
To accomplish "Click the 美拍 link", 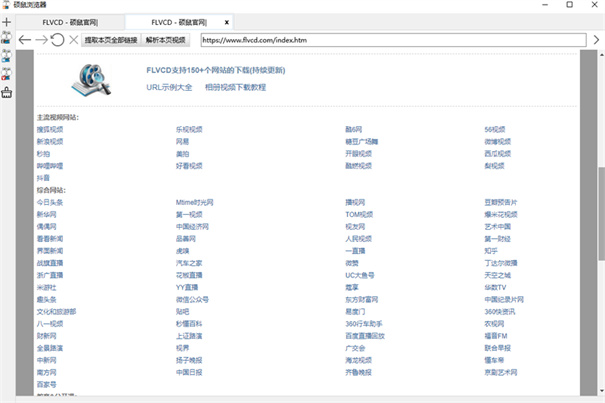I will point(183,154).
